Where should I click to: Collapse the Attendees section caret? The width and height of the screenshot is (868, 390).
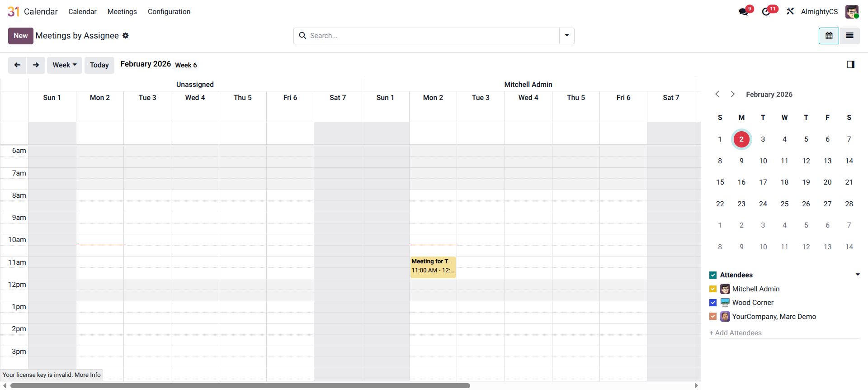[x=857, y=275]
